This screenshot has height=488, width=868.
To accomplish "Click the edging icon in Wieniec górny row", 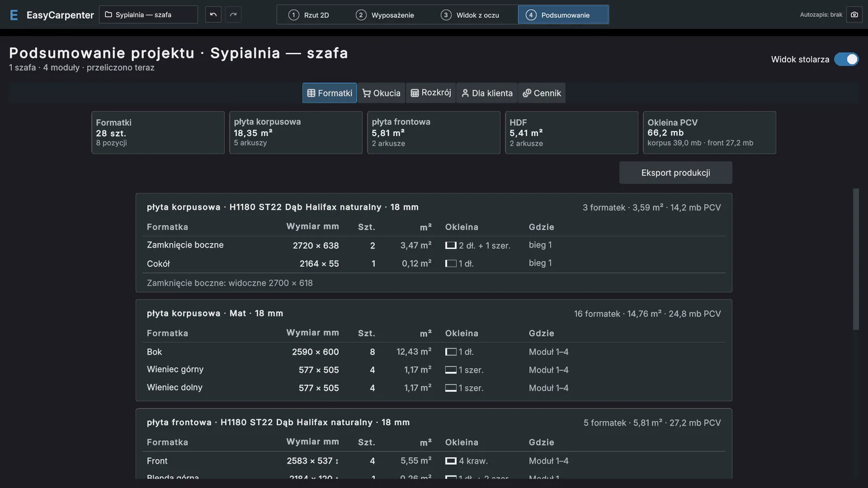I will pyautogui.click(x=451, y=370).
